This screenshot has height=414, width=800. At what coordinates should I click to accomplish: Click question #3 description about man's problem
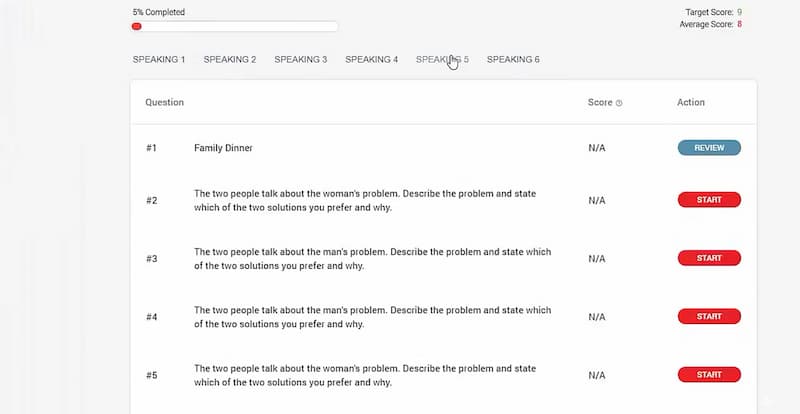pos(372,259)
